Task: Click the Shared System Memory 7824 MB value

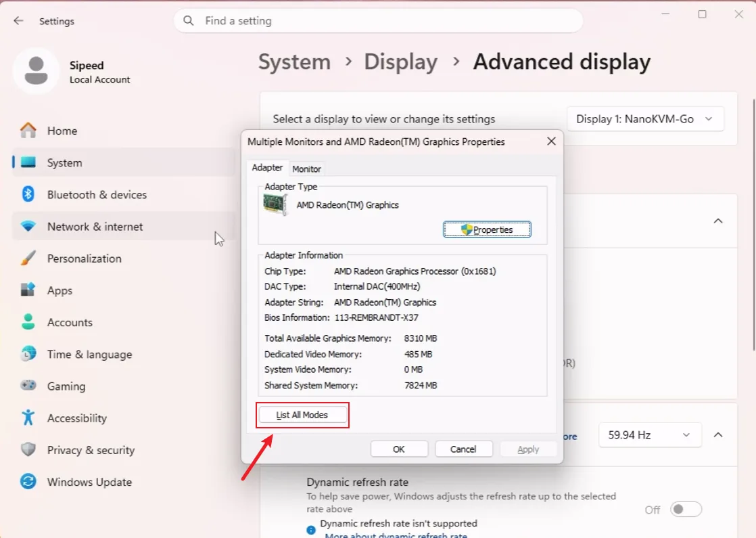Action: (x=421, y=386)
